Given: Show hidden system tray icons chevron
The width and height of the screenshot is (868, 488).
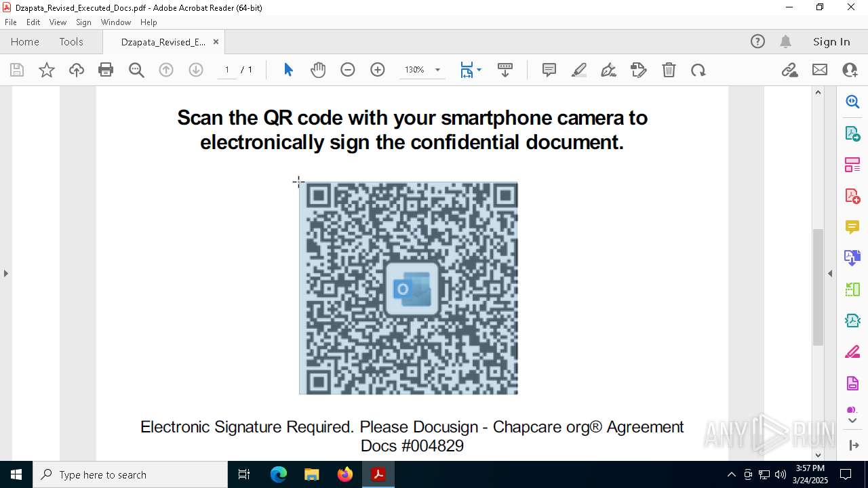Looking at the screenshot, I should [731, 474].
